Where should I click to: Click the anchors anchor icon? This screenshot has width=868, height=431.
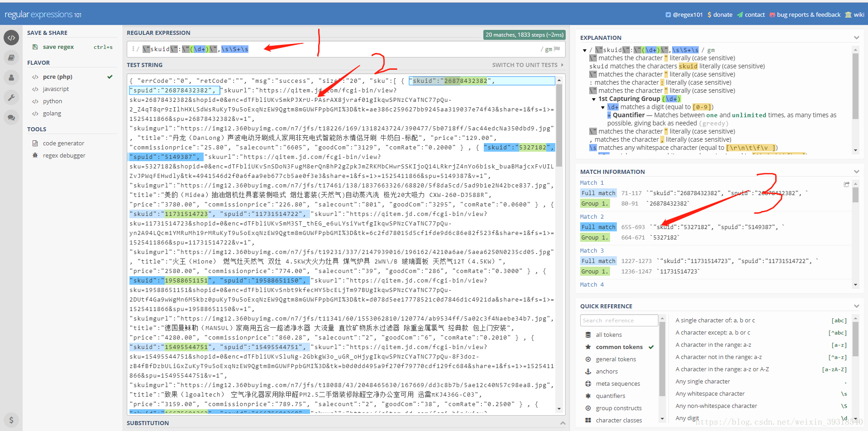[588, 371]
